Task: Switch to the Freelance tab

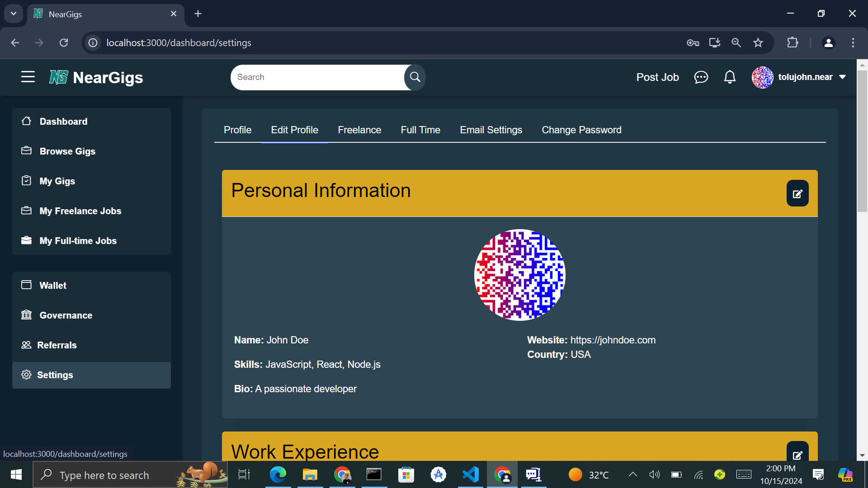Action: (359, 130)
